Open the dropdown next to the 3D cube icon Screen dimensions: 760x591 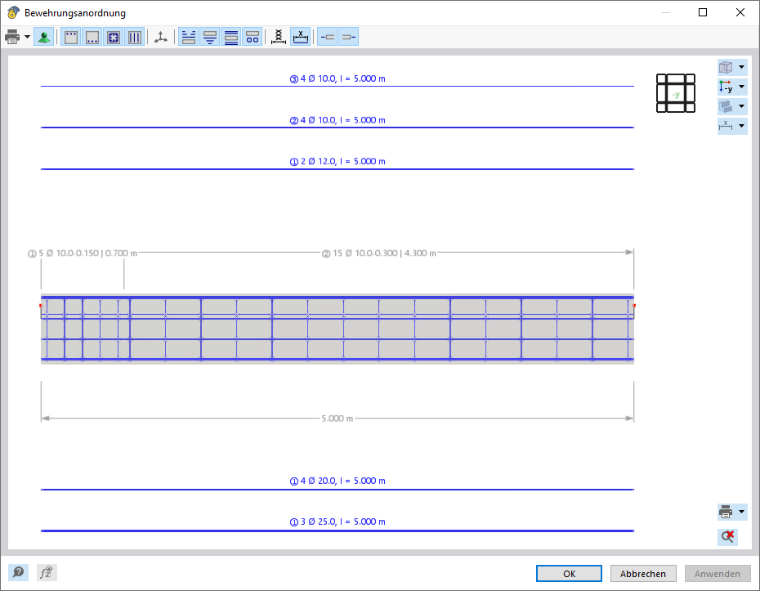pos(742,67)
